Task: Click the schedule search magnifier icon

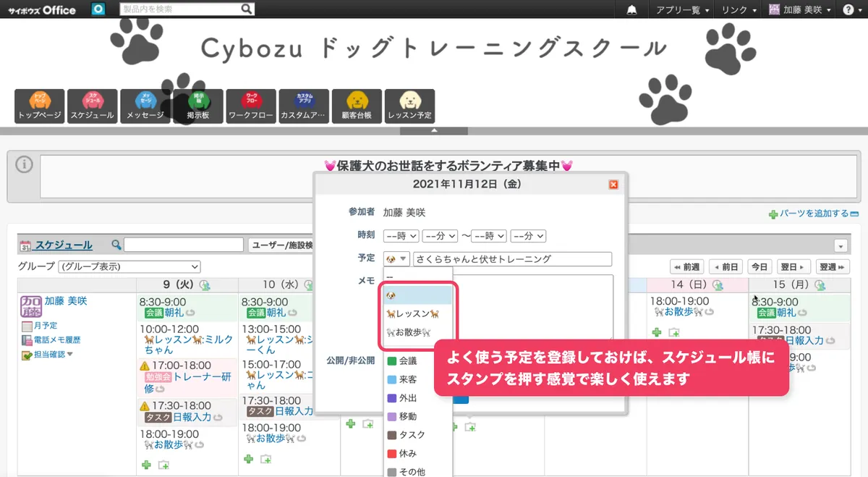Action: [x=116, y=245]
